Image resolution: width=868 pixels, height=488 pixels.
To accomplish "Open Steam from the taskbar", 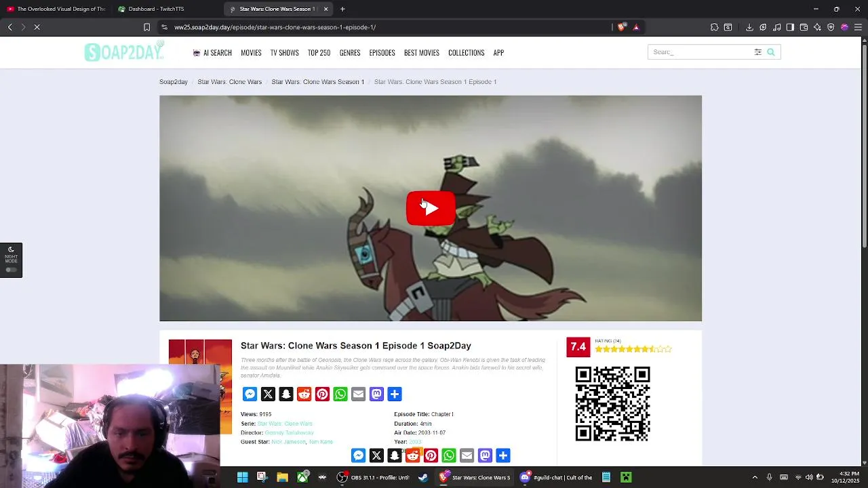I will [423, 477].
